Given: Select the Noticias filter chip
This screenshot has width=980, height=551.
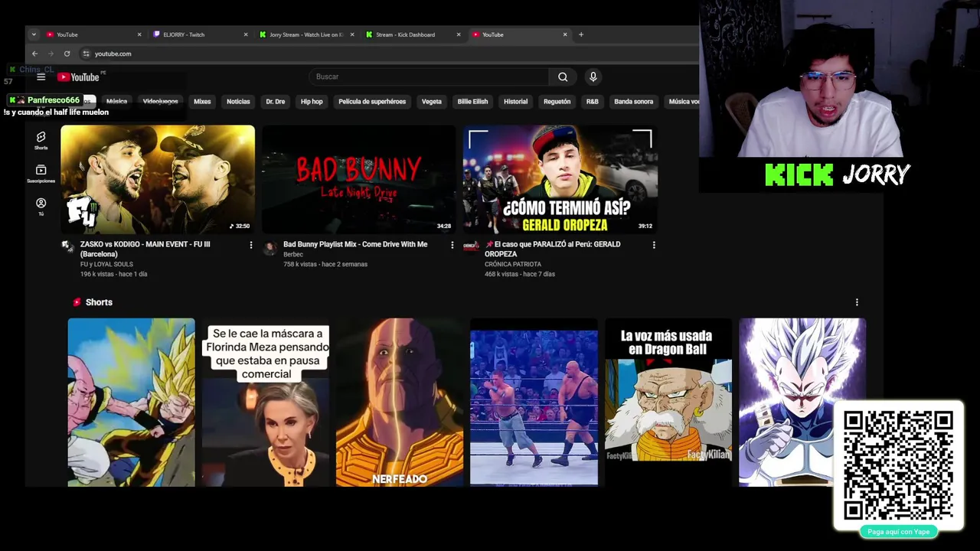Looking at the screenshot, I should click(238, 101).
